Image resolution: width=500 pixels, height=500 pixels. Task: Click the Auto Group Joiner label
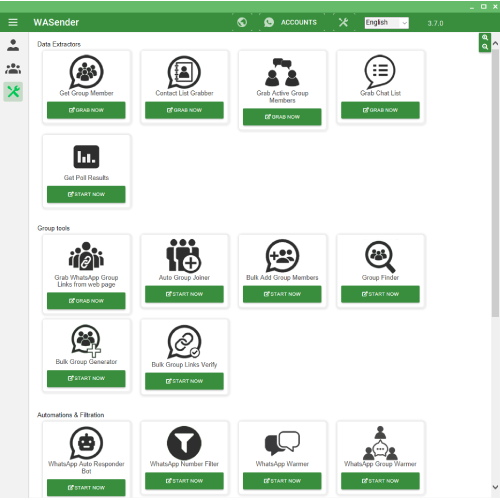tap(184, 277)
